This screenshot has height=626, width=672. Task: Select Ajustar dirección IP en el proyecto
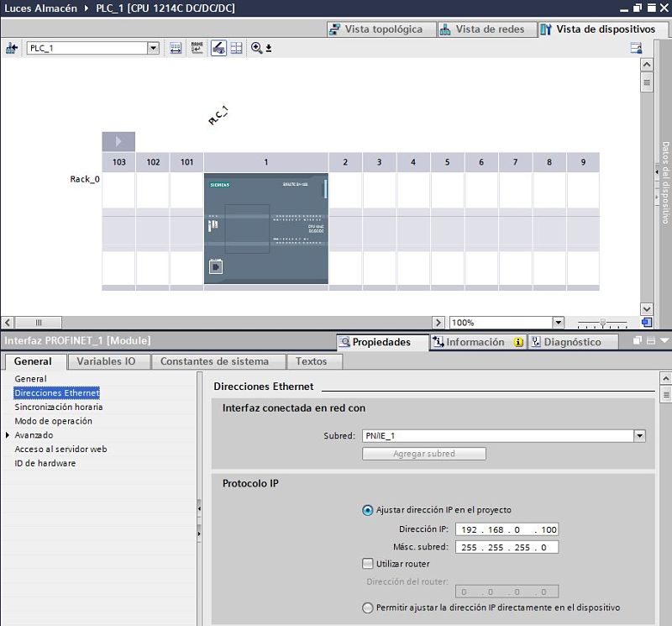coord(368,508)
